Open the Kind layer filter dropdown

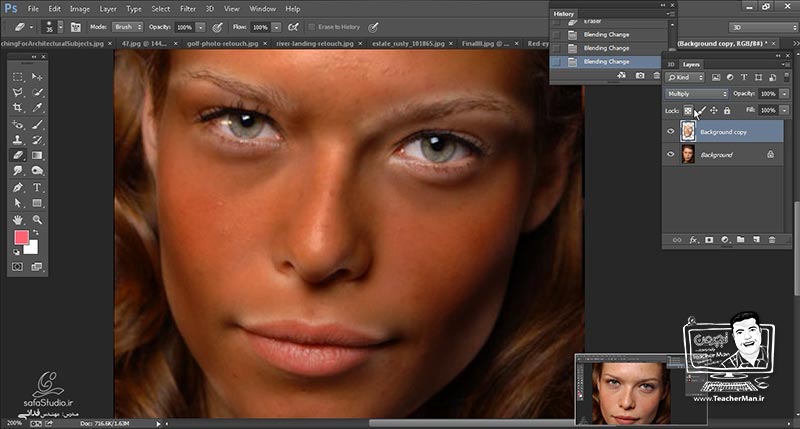685,78
